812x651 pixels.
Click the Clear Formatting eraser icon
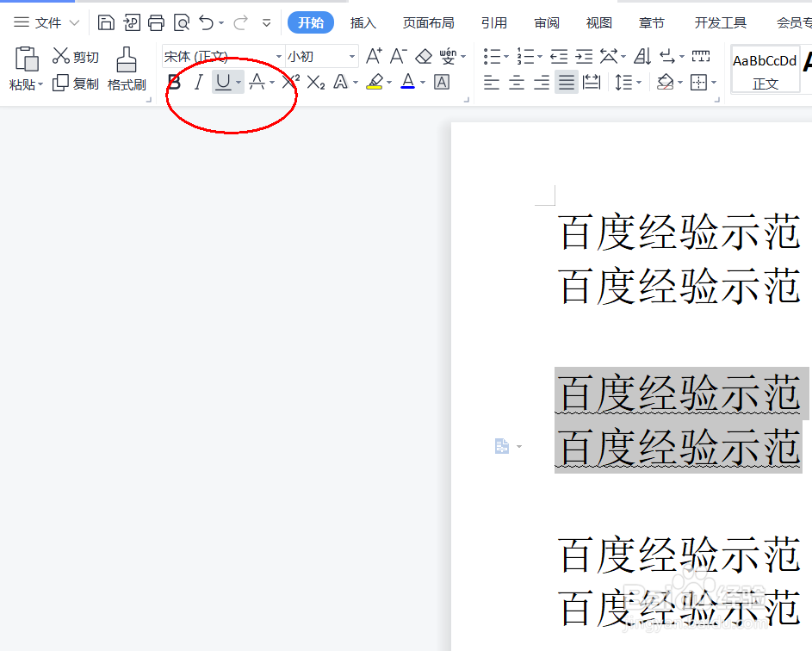coord(423,55)
